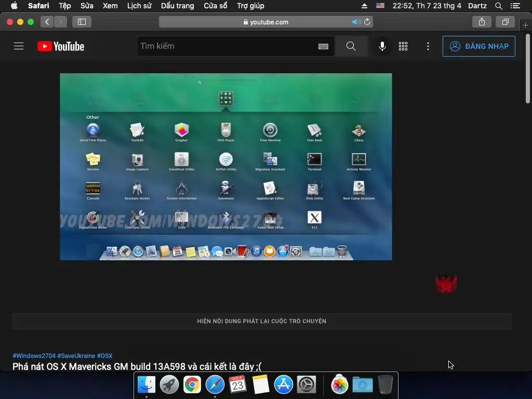Open the Tệp menu
The height and width of the screenshot is (399, 532).
pos(65,6)
